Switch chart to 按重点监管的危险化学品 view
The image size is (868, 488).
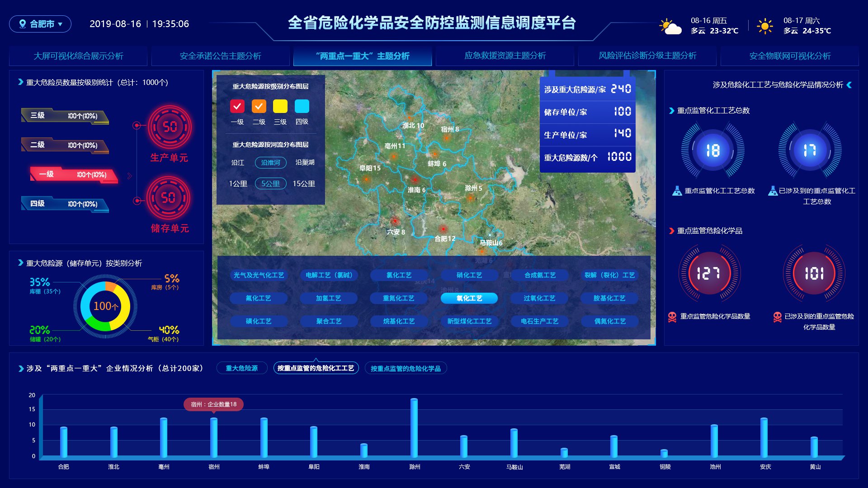(406, 368)
